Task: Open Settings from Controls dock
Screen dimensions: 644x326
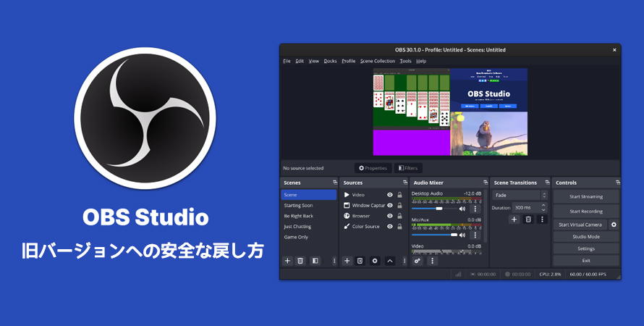Action: [586, 248]
